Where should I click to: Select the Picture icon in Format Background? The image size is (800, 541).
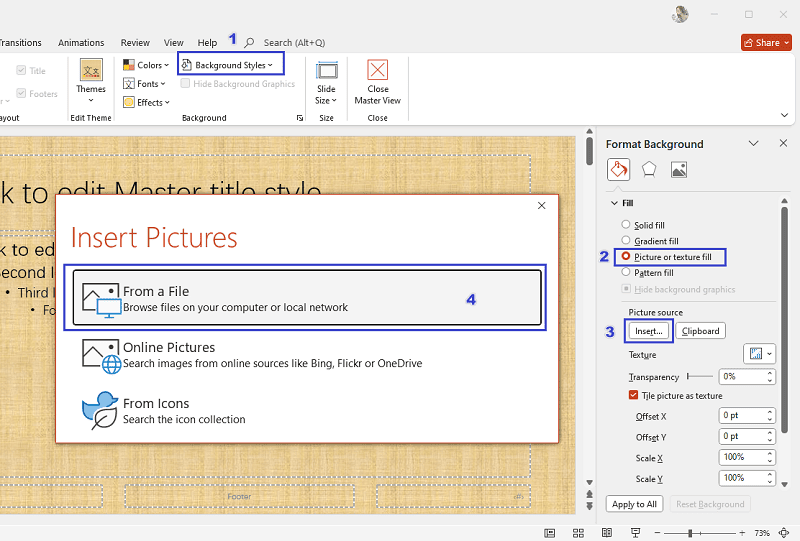tap(679, 169)
